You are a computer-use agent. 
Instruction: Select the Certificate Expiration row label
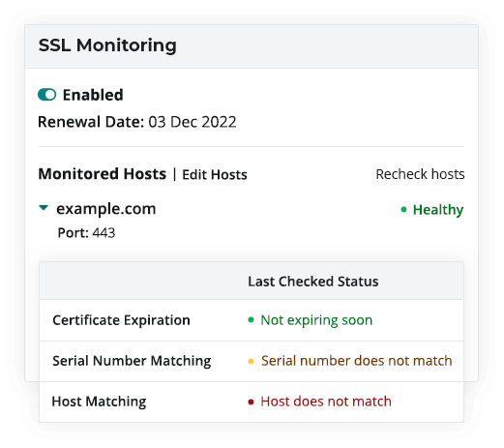click(121, 320)
